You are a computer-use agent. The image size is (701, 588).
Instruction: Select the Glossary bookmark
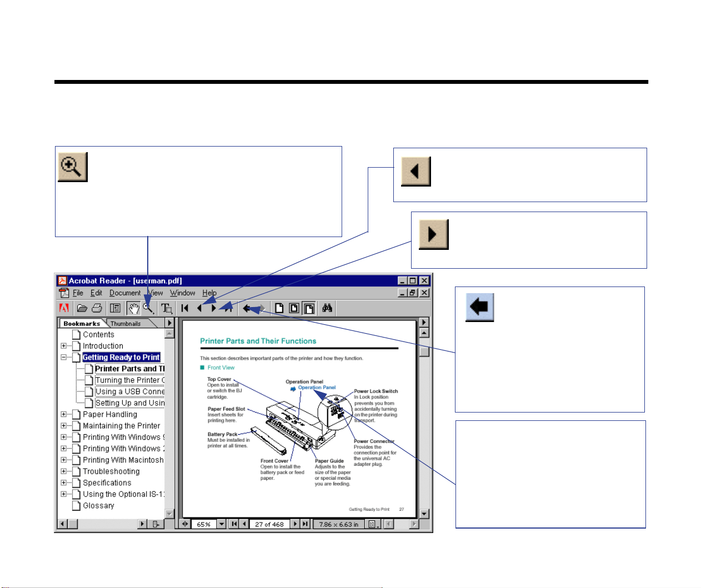[99, 506]
